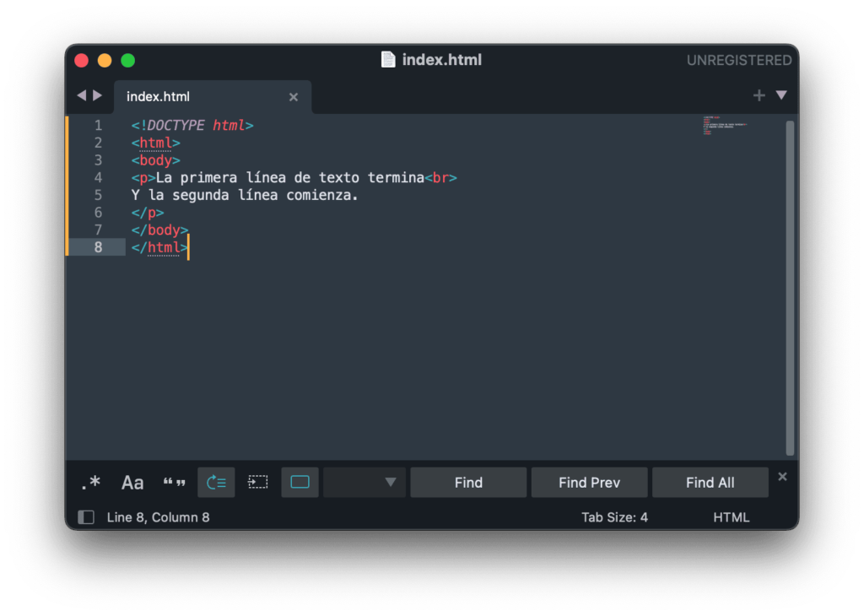Open the search history dropdown
This screenshot has width=864, height=616.
click(x=391, y=482)
